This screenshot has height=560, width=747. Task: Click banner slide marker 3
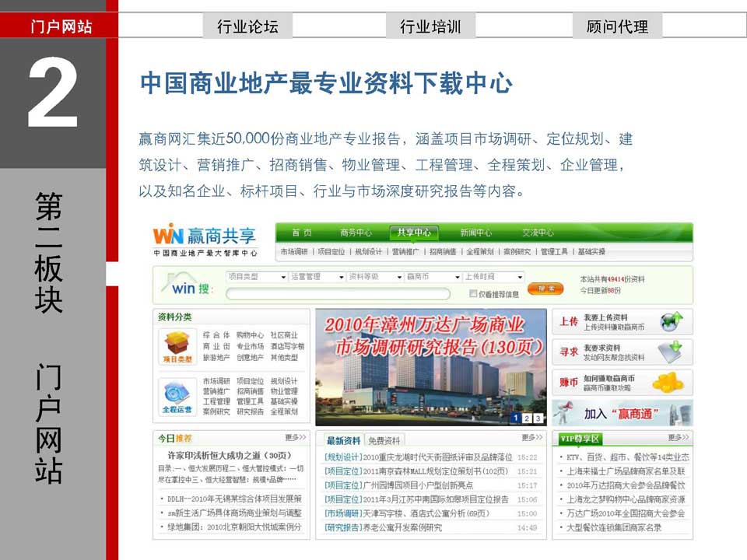(x=538, y=418)
